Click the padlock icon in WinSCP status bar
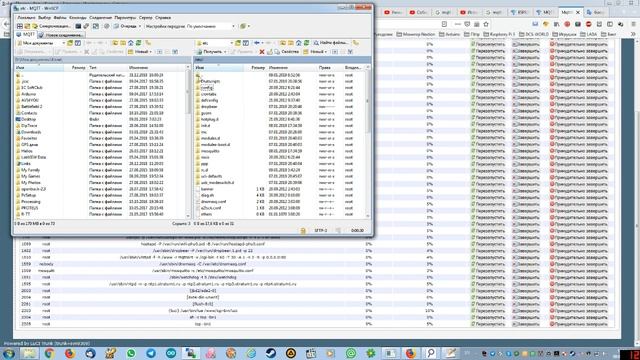Viewport: 640px width, 360px height. tap(303, 231)
